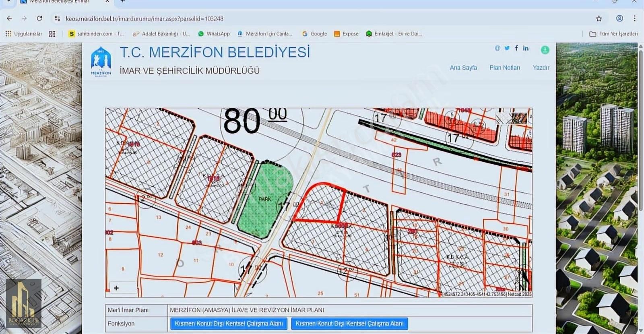Open the Google bookmark
644x334 pixels.
pyautogui.click(x=314, y=34)
